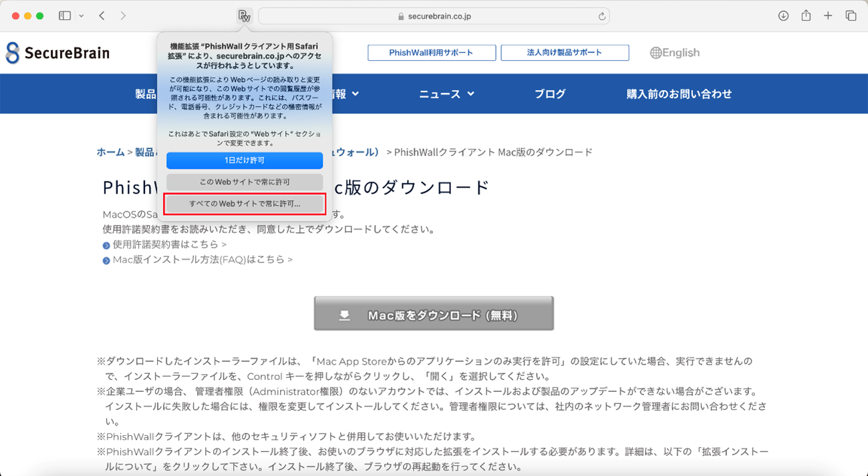Show the tab overview icon
Screen dimensions: 868x476
pos(851,15)
